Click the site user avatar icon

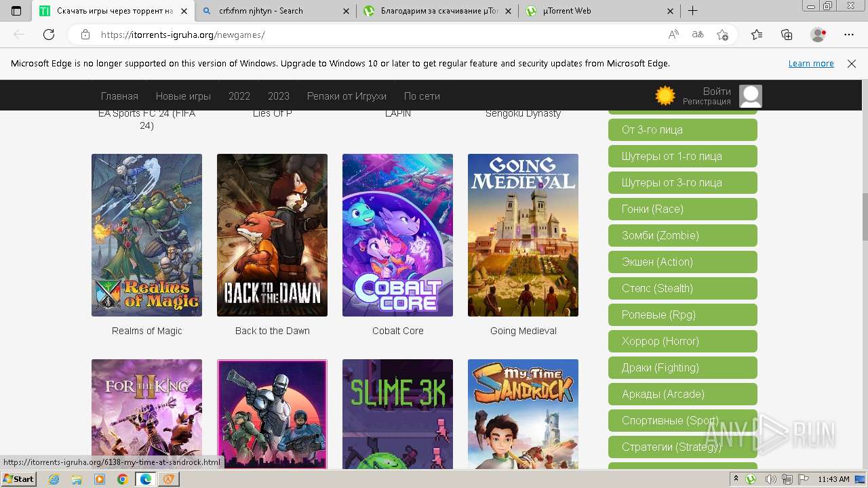pos(750,96)
